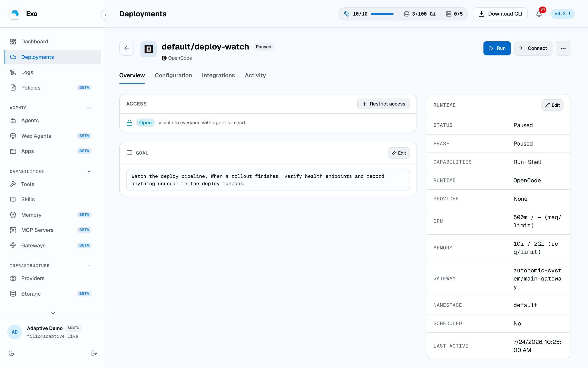
Task: Click the AD user avatar
Action: (14, 332)
